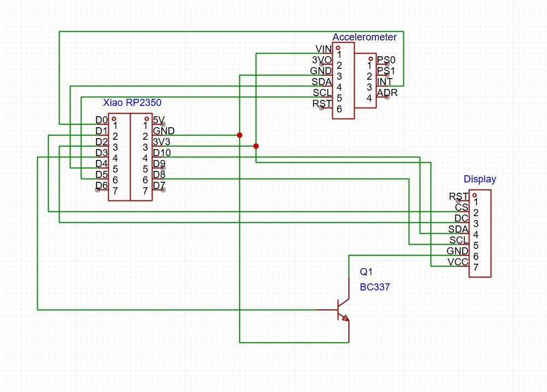Click the BC337 part name label
This screenshot has width=547, height=392.
coord(375,287)
